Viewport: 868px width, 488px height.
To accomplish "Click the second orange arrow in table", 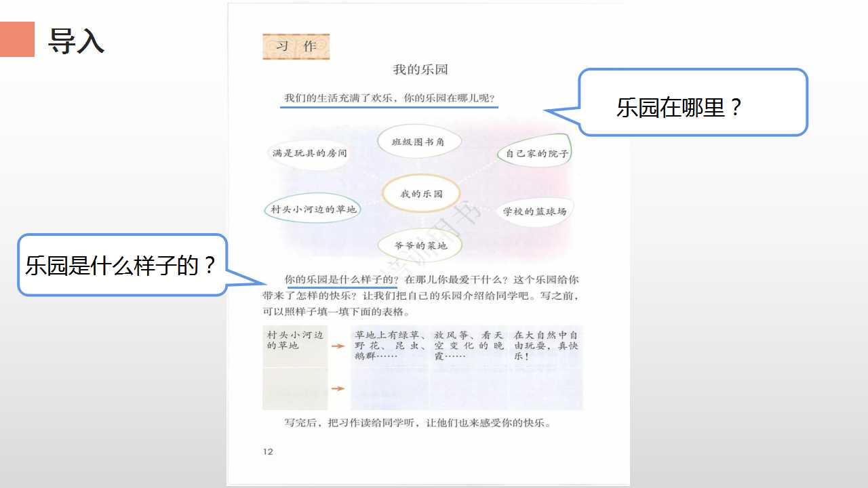I will [338, 388].
